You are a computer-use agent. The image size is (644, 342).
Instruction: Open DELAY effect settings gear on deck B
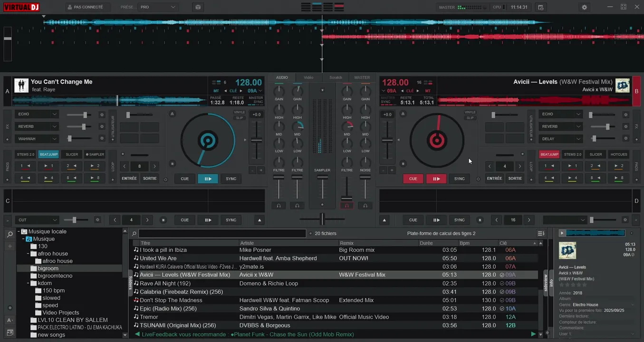(x=625, y=139)
